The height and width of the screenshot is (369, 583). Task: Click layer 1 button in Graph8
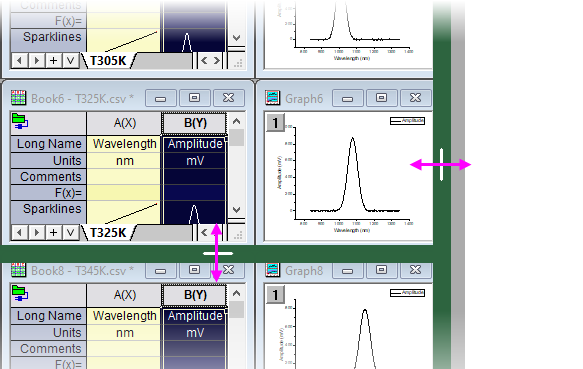(x=275, y=295)
